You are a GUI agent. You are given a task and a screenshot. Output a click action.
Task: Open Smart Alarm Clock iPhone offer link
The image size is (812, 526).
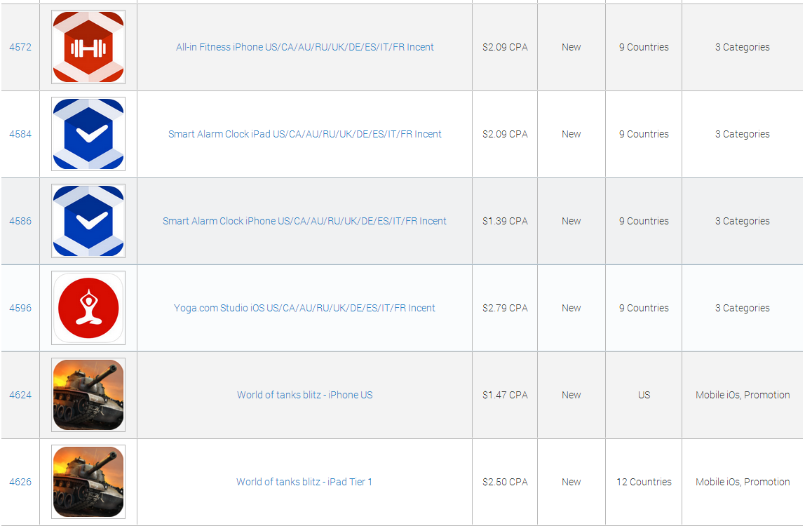pos(304,221)
